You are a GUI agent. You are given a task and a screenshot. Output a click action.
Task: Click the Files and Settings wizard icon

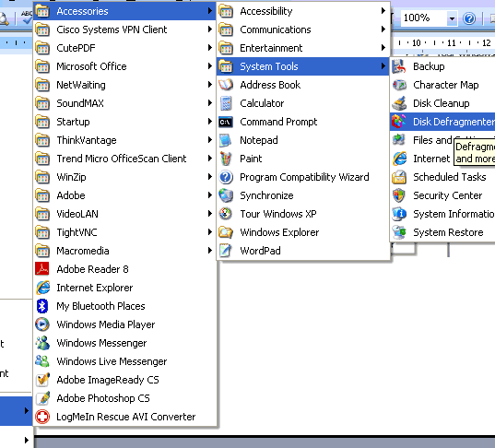pos(399,140)
